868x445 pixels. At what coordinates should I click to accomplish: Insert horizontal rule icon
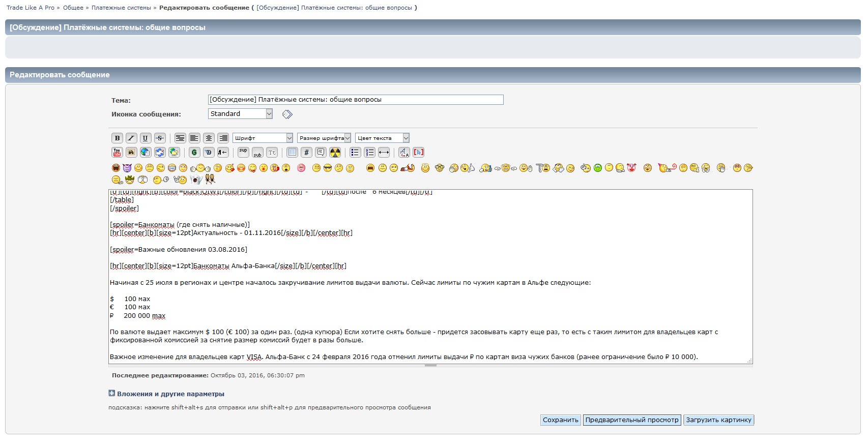tap(384, 152)
